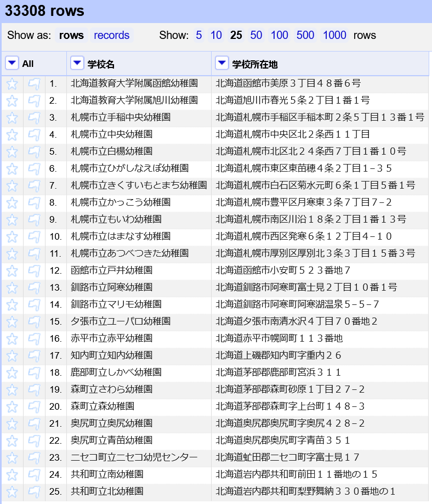The width and height of the screenshot is (432, 504).
Task: Star row 21 奥尻町立奥尻幼稚園
Action: [12, 424]
